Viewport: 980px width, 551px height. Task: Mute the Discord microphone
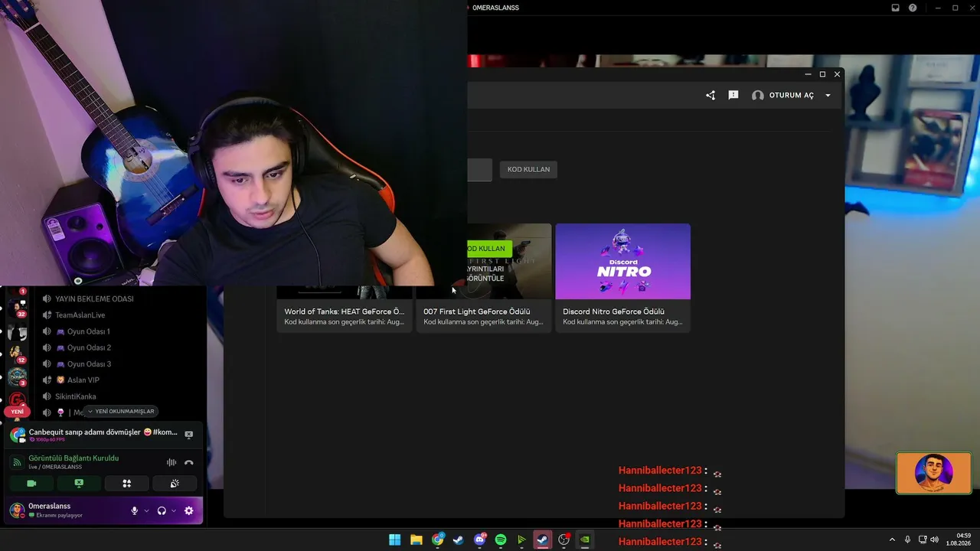[x=135, y=511]
